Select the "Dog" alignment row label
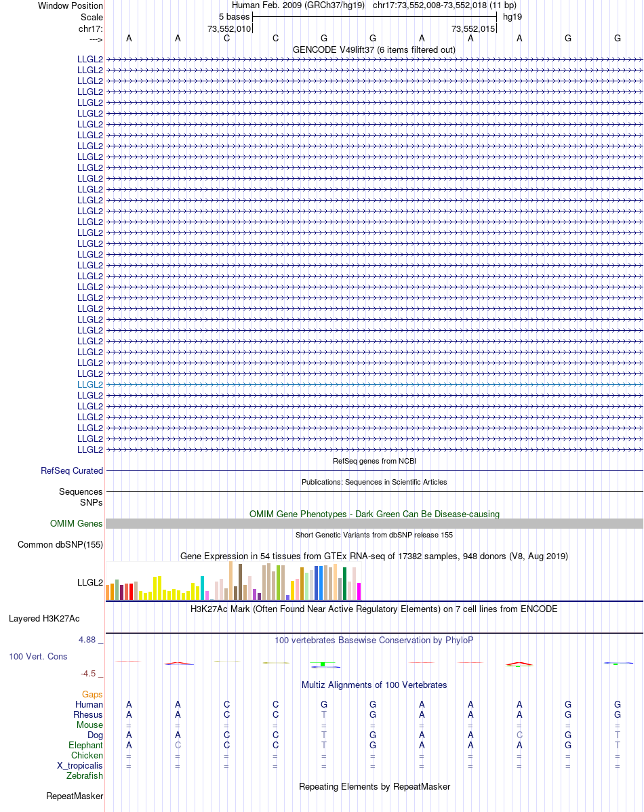The width and height of the screenshot is (644, 812). tap(96, 735)
